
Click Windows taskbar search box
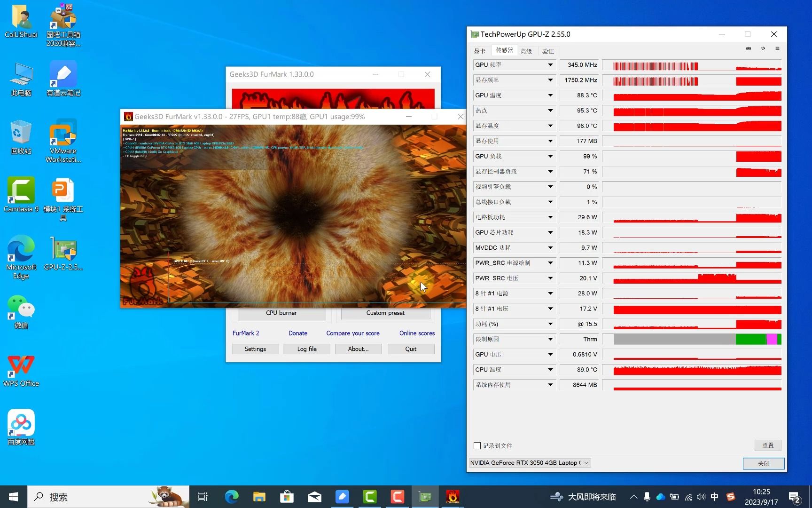[x=109, y=497]
